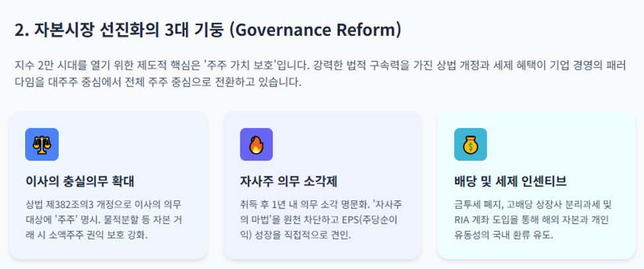Open the first light-blue card
This screenshot has width=644, height=269.
[108, 185]
